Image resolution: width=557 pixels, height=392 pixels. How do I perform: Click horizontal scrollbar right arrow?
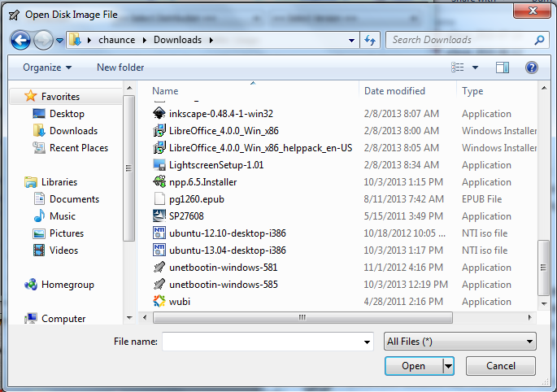click(x=529, y=317)
